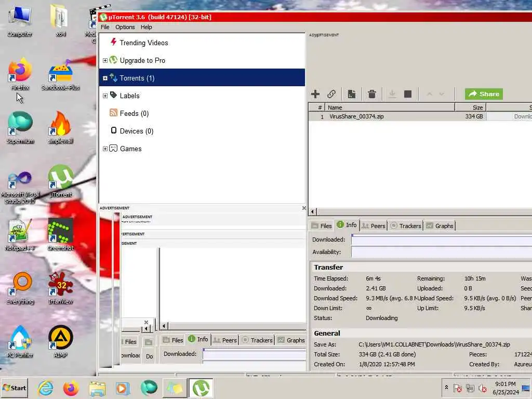Open the File menu
Viewport: 532px width, 399px height.
pyautogui.click(x=105, y=27)
